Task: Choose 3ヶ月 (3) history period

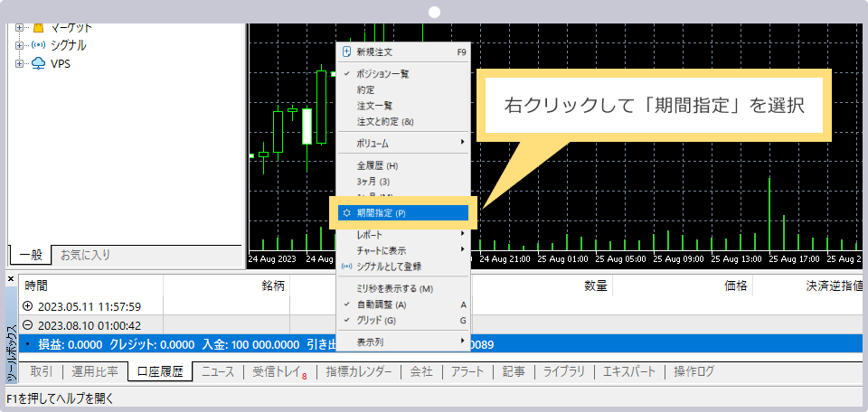Action: coord(403,181)
